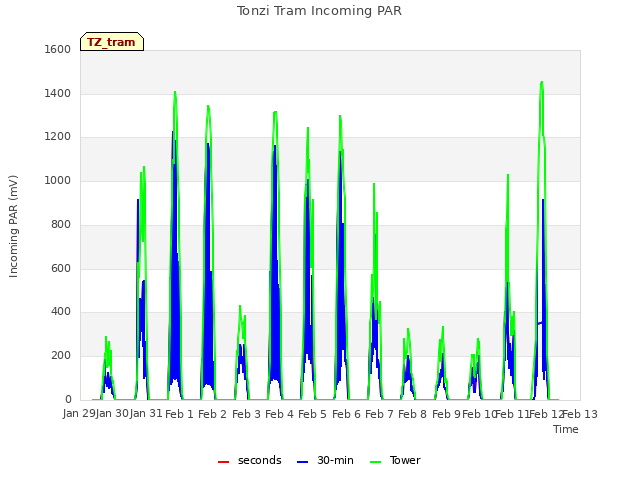Click the 0 y-axis tick label
The height and width of the screenshot is (480, 640).
tap(68, 399)
